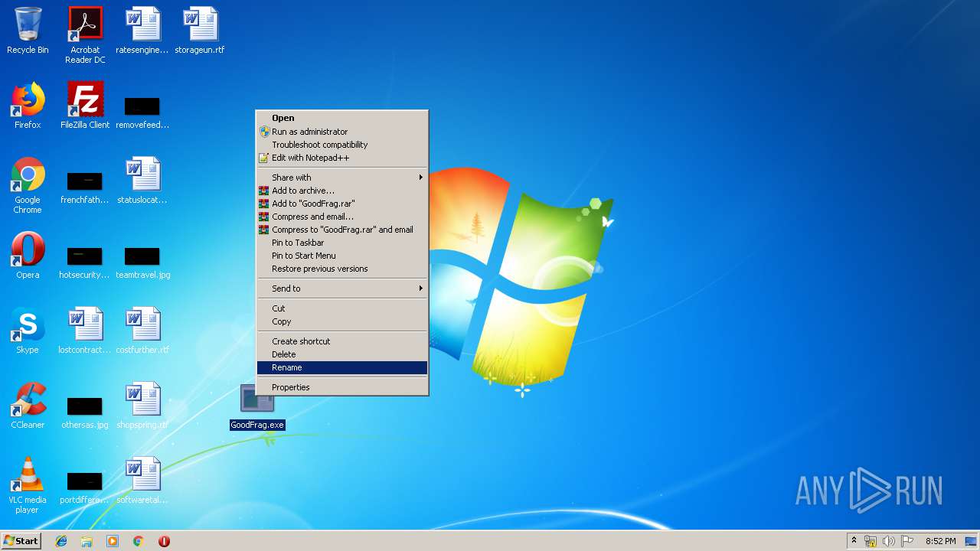Image resolution: width=980 pixels, height=551 pixels.
Task: Click the 8:52 PM clock
Action: [x=940, y=541]
